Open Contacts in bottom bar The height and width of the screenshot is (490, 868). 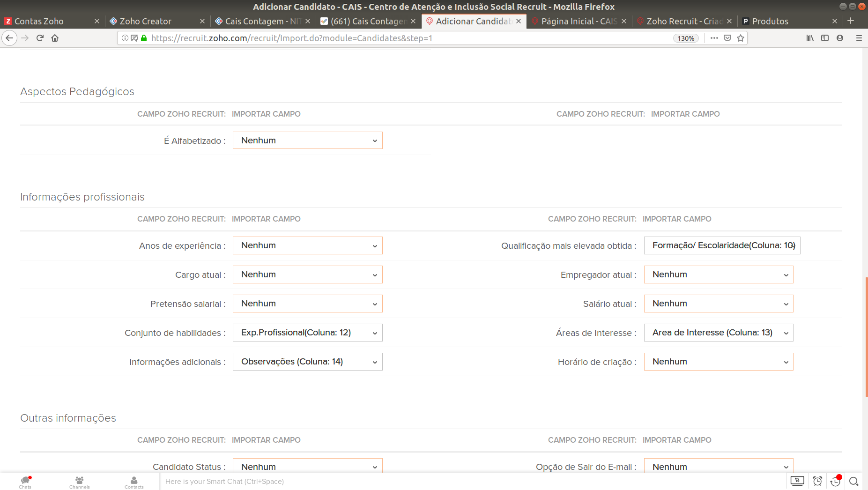[x=134, y=482]
